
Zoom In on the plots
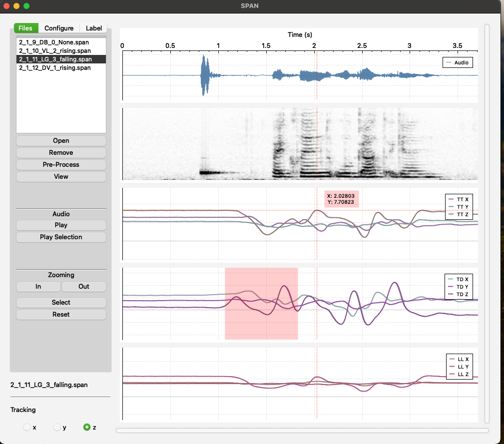38,286
